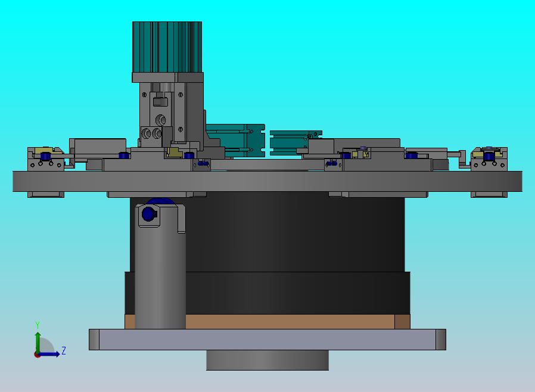Select the large black cylindrical drum body

(268, 253)
